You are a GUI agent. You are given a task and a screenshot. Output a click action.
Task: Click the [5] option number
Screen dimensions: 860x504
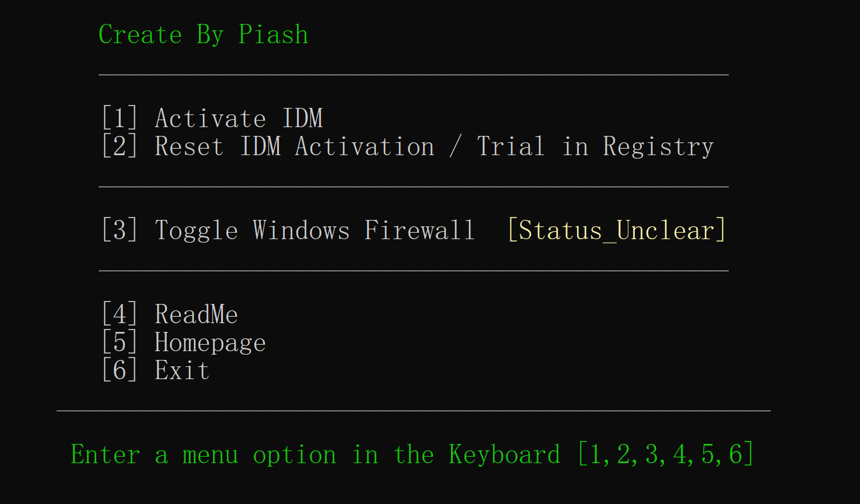[120, 342]
